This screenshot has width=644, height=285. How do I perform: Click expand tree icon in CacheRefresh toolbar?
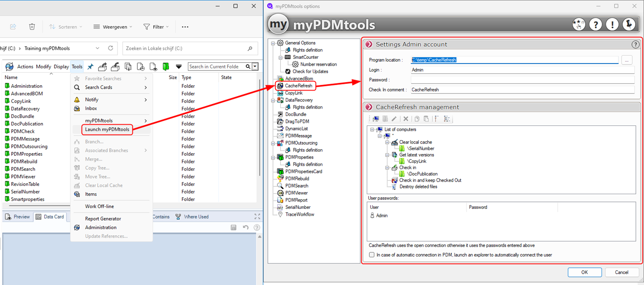click(447, 119)
